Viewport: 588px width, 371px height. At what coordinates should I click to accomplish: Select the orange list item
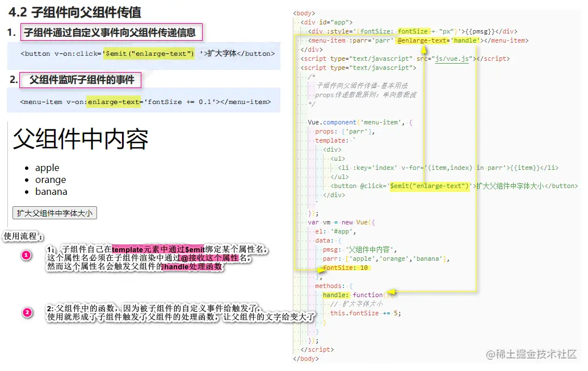[51, 180]
